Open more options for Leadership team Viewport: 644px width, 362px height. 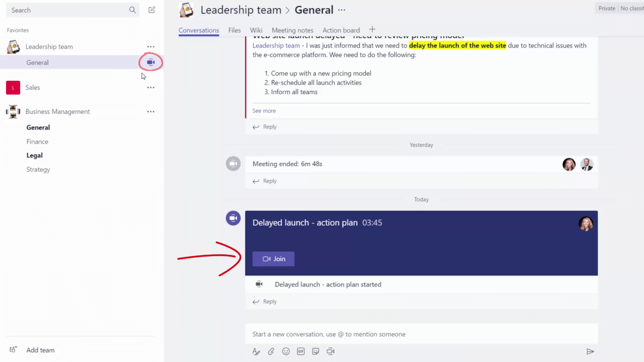coord(151,46)
